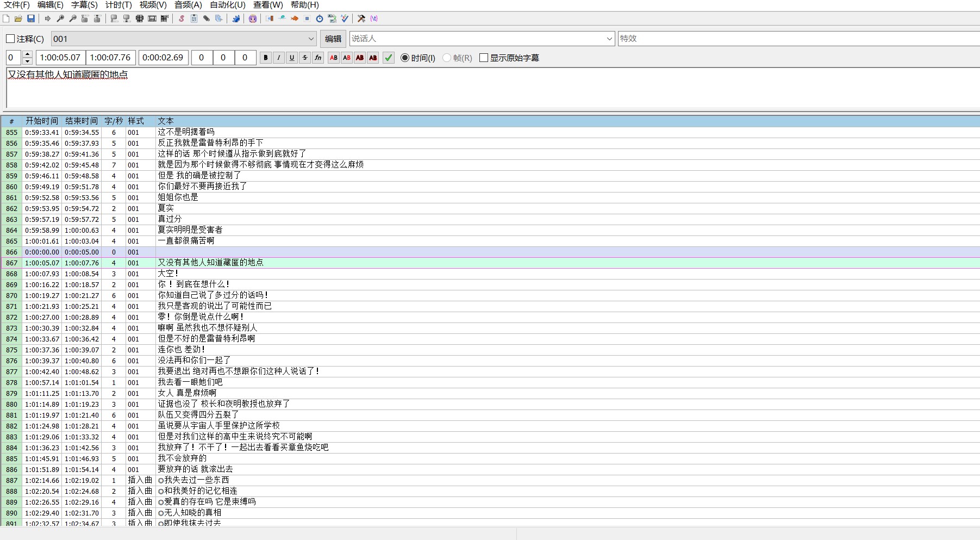Viewport: 980px width, 540px height.
Task: Open the Shift Times tool icon
Action: (270, 18)
